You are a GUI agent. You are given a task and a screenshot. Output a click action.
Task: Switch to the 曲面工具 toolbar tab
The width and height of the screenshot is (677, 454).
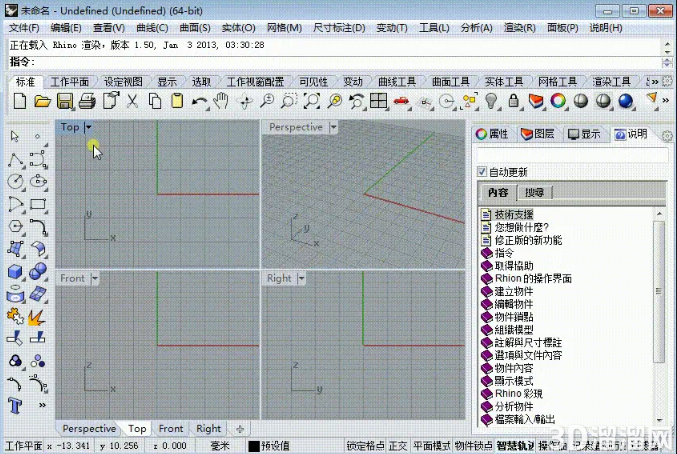[451, 82]
